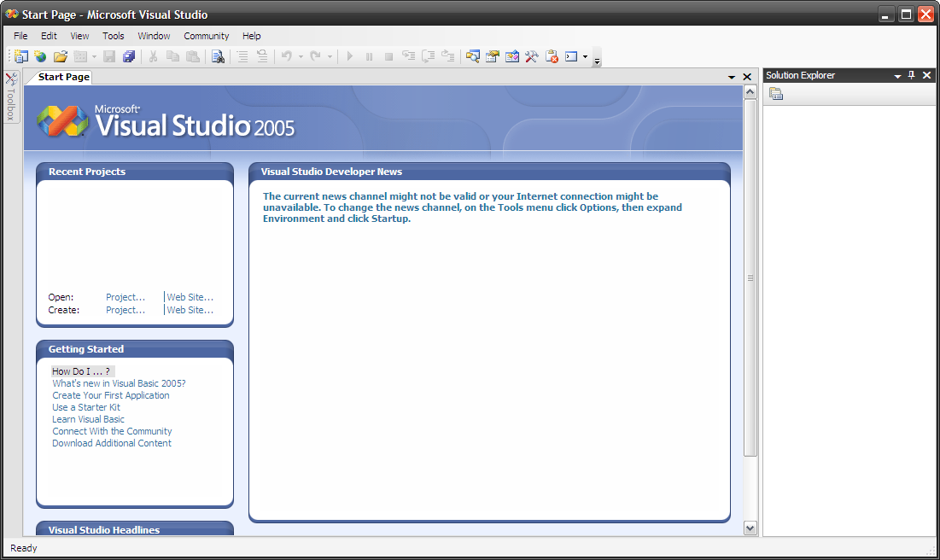Start debugging with the Play icon
This screenshot has width=940, height=560.
point(351,56)
